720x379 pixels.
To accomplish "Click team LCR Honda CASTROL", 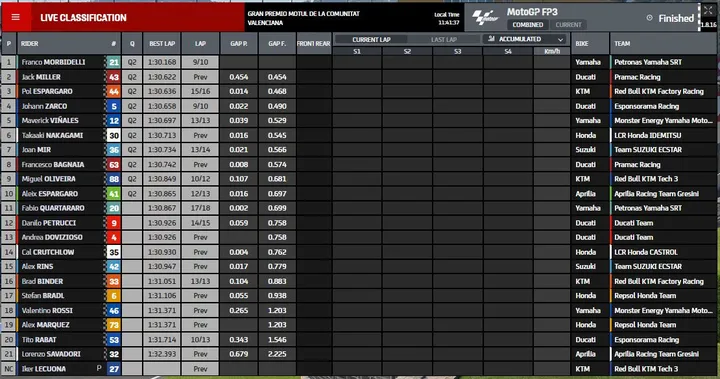I will (646, 252).
